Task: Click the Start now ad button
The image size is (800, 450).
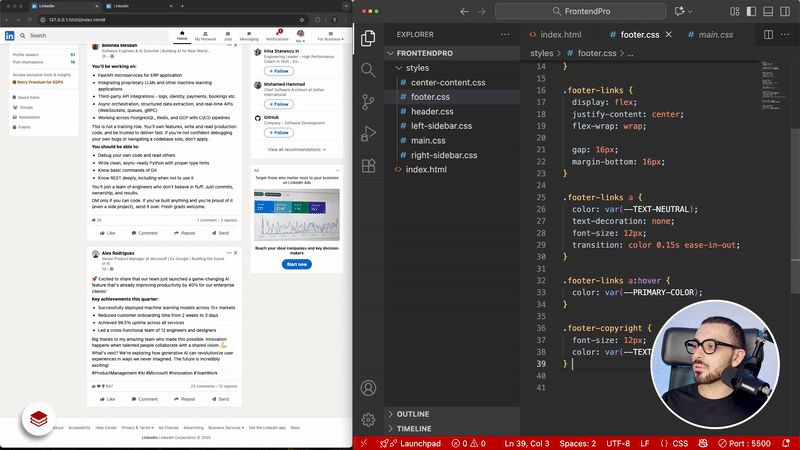Action: tap(297, 264)
